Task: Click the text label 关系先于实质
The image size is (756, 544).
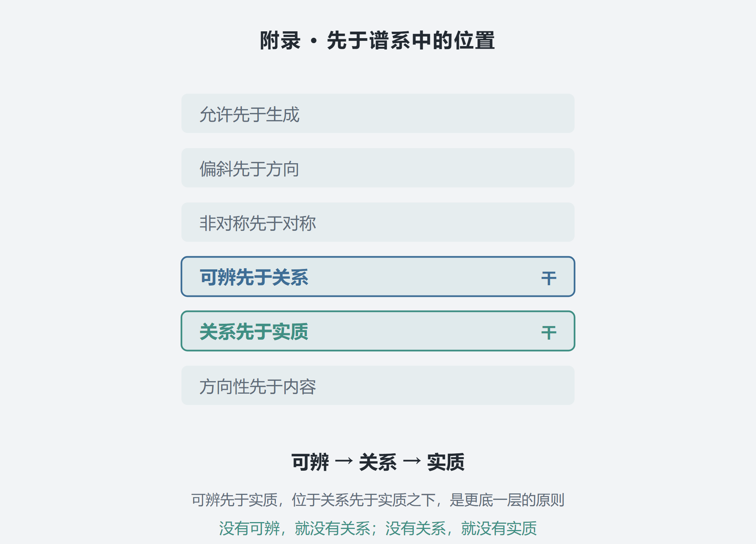Action: pos(254,332)
